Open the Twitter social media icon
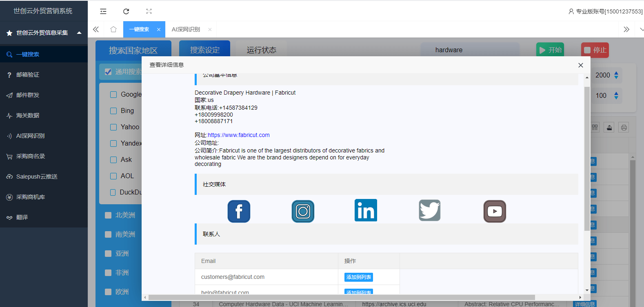Screen dimensions: 644x307 [430, 210]
